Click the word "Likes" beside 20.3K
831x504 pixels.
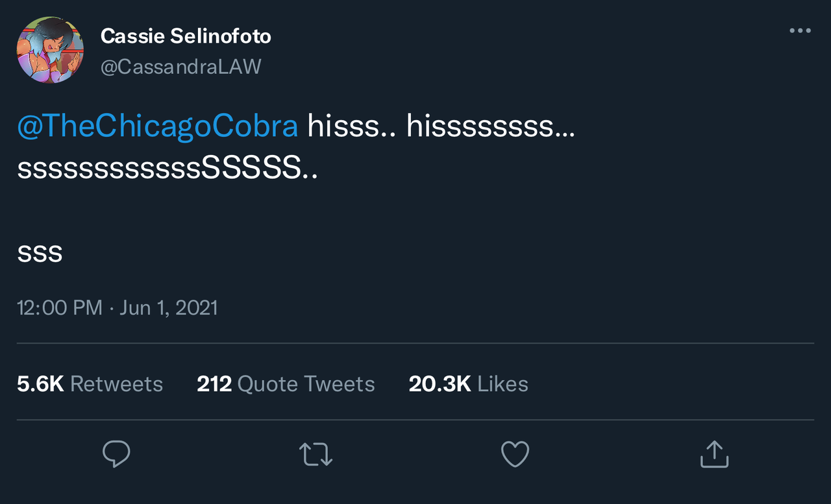(x=502, y=384)
